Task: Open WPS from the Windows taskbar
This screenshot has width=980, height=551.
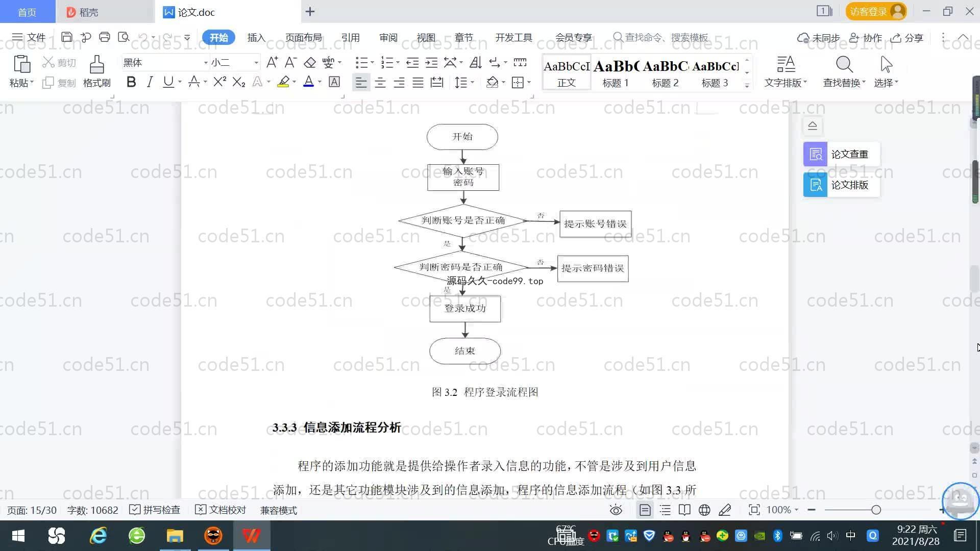Action: 252,536
